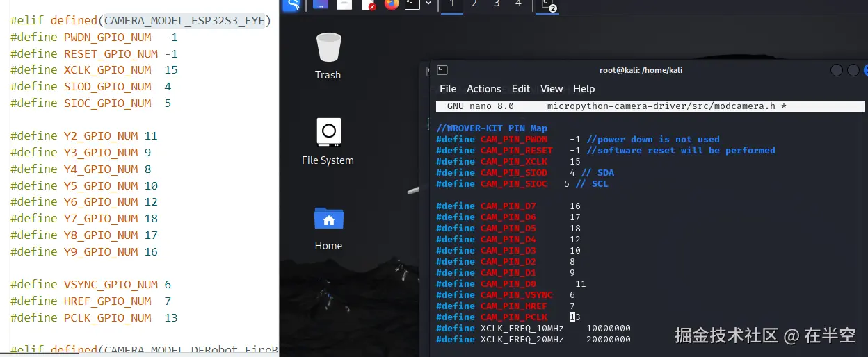
Task: Click the SIOD_GPIO_NUM line in the left code
Action: pyautogui.click(x=90, y=87)
